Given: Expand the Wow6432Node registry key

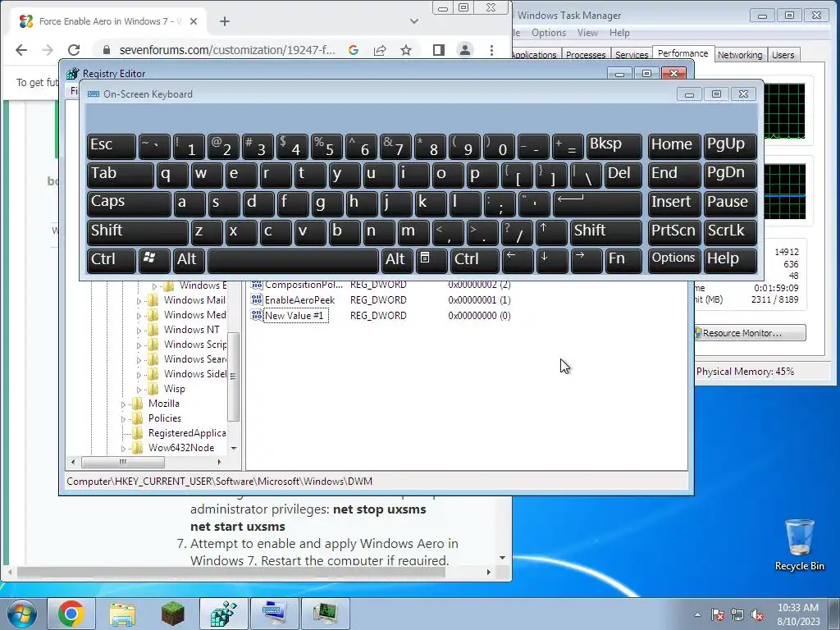Looking at the screenshot, I should point(123,449).
